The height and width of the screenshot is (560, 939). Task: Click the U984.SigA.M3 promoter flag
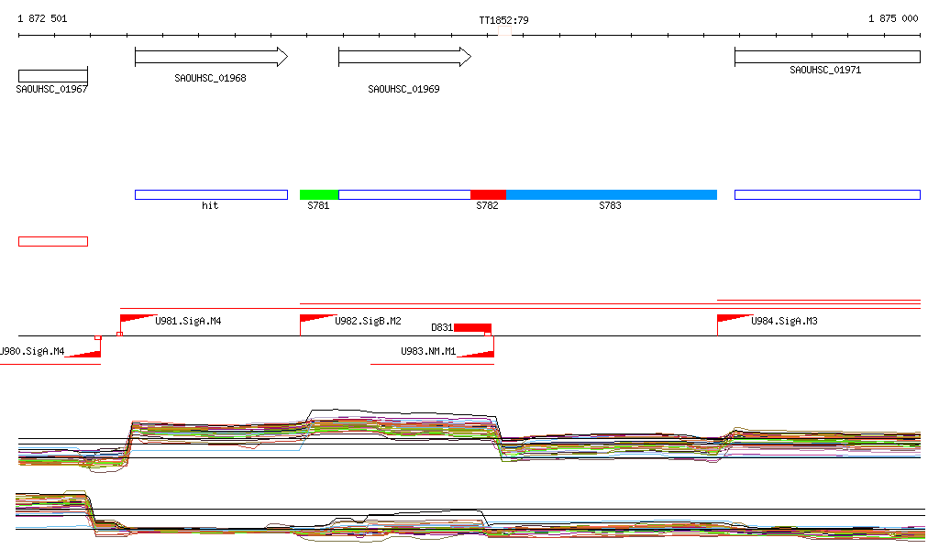click(734, 318)
